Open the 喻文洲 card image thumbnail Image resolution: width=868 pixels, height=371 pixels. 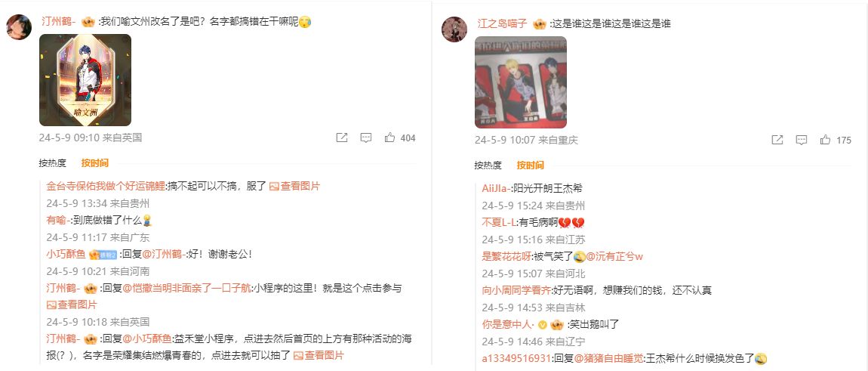(x=85, y=80)
